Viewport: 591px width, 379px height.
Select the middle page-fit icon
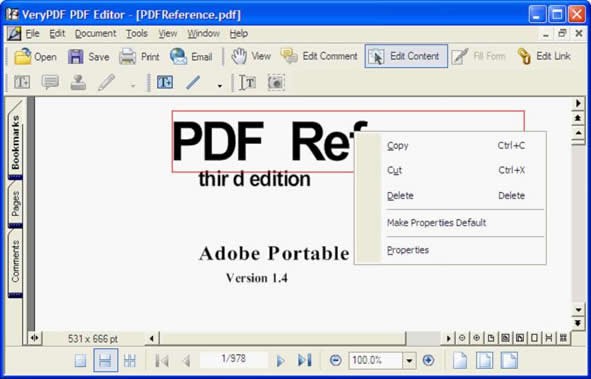[x=484, y=360]
